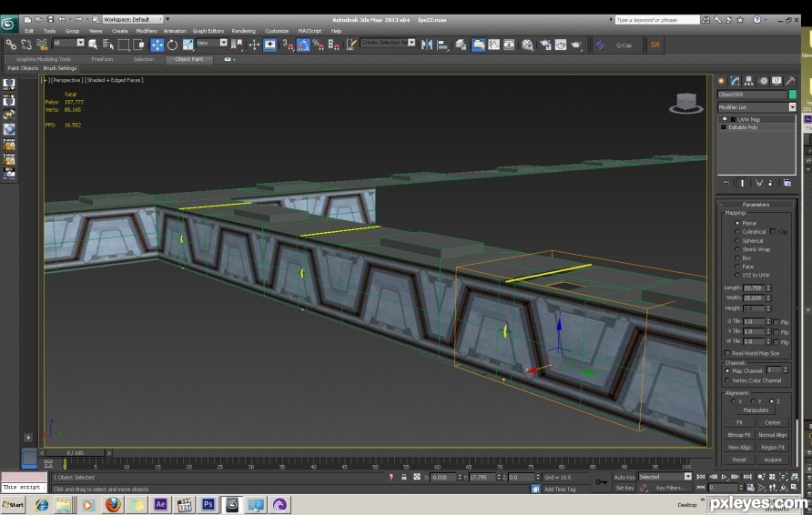Set alignment axis to X
The image size is (812, 515).
point(734,401)
